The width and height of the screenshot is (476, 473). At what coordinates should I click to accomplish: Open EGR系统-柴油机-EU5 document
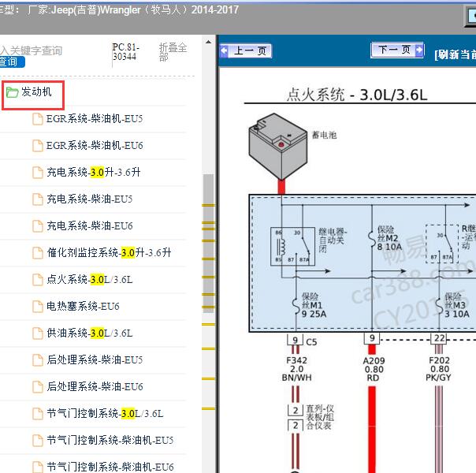(95, 119)
